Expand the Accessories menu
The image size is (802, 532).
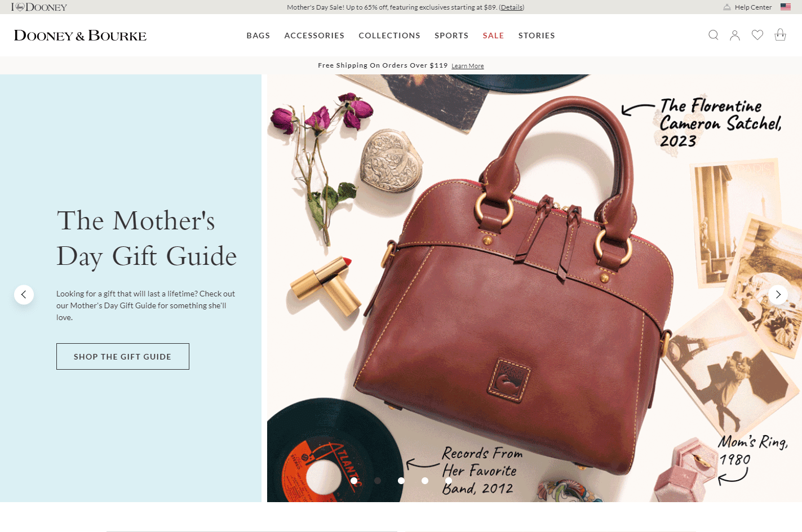314,36
